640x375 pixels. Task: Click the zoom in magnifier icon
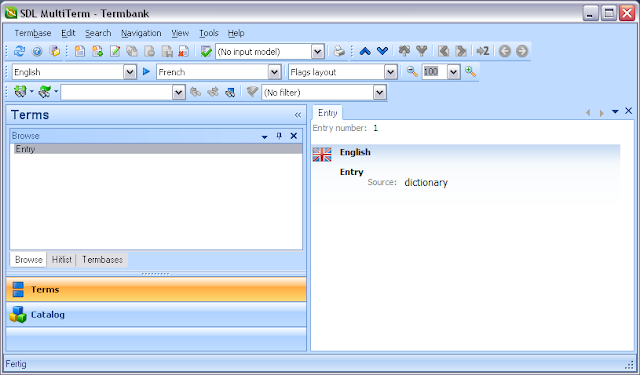point(470,72)
